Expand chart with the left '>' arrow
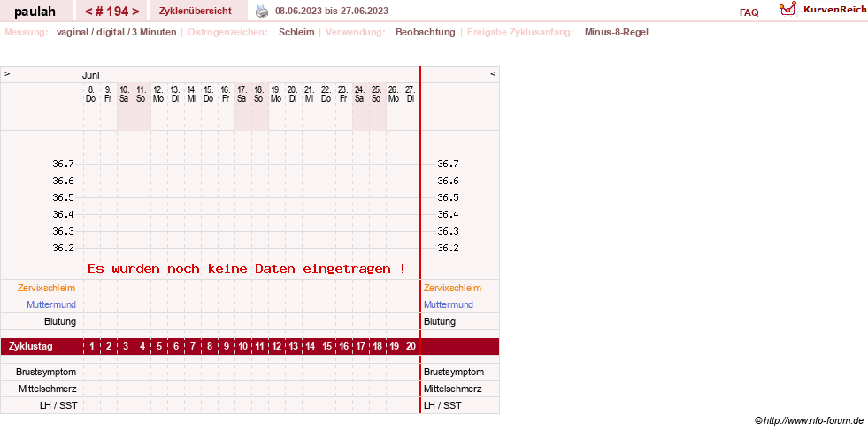Screen dimensions: 868x431 point(7,73)
